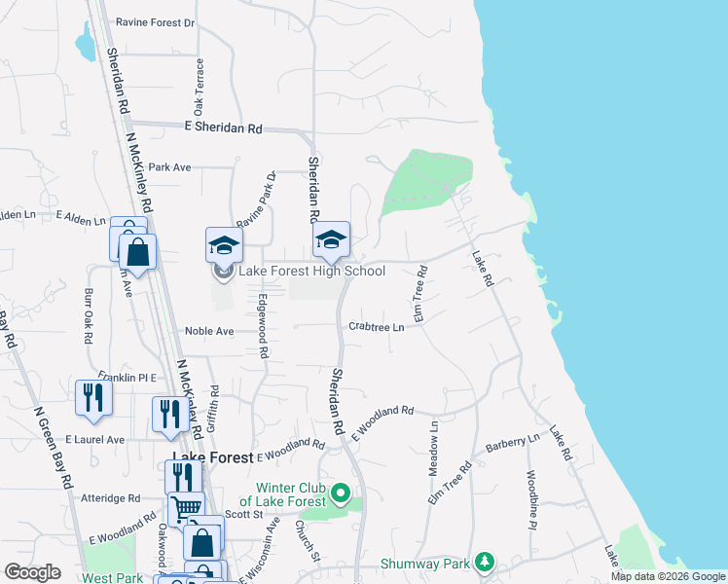Screen dimensions: 728x584
Task: Click the restaurant marker below the Lake Forest label
Action: [183, 477]
